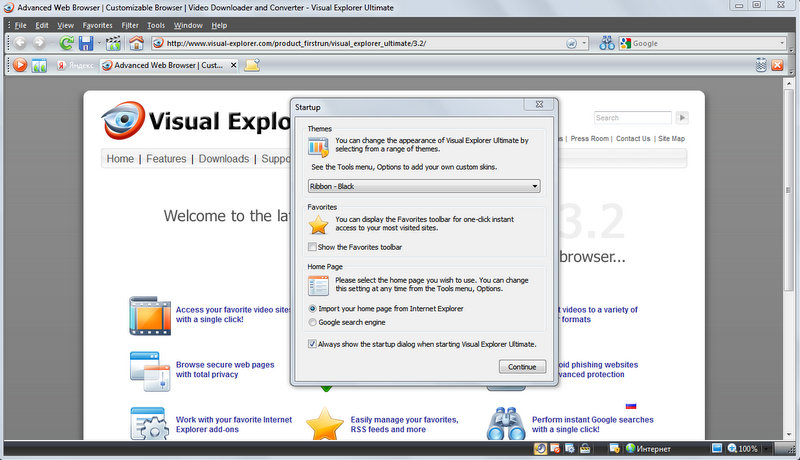
Task: Open the Filter menu
Action: 130,25
